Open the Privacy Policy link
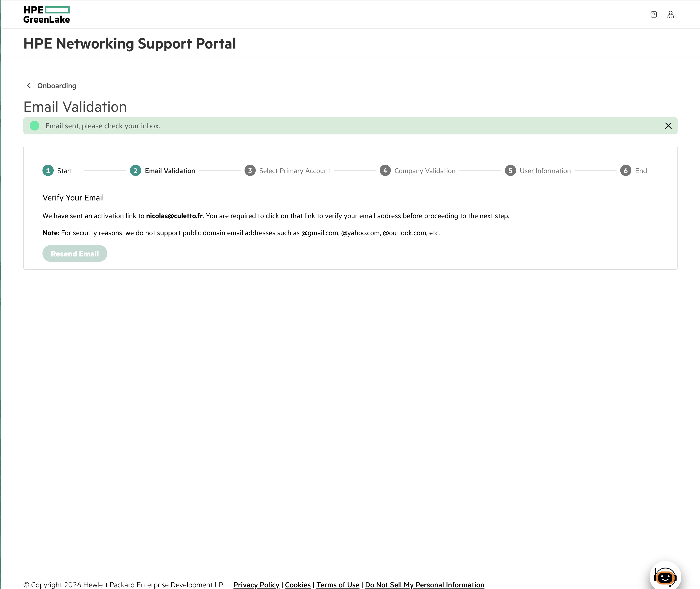This screenshot has width=700, height=589. [x=256, y=585]
